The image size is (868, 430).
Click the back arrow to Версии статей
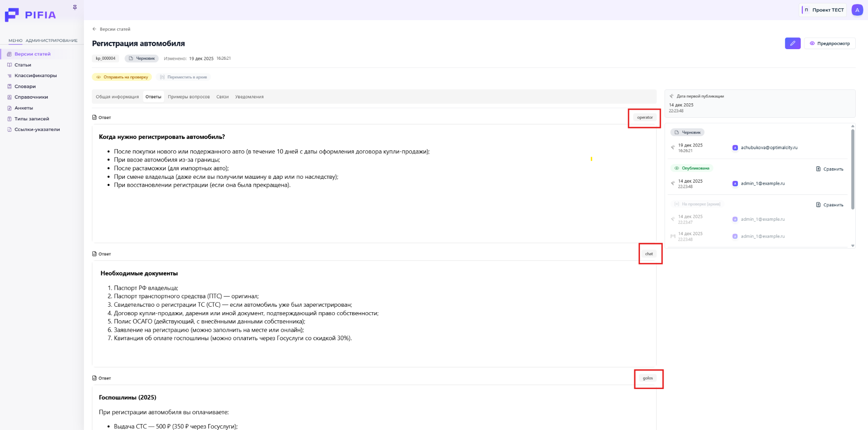point(95,29)
